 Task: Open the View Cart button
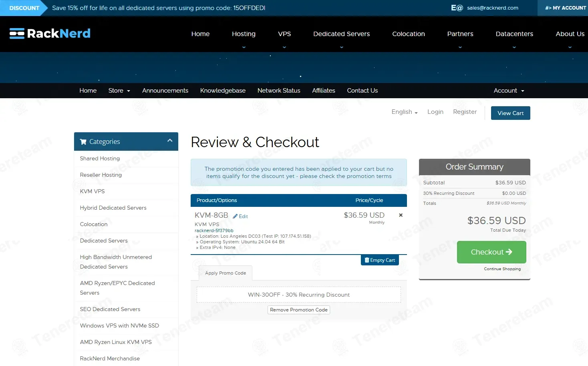click(510, 113)
